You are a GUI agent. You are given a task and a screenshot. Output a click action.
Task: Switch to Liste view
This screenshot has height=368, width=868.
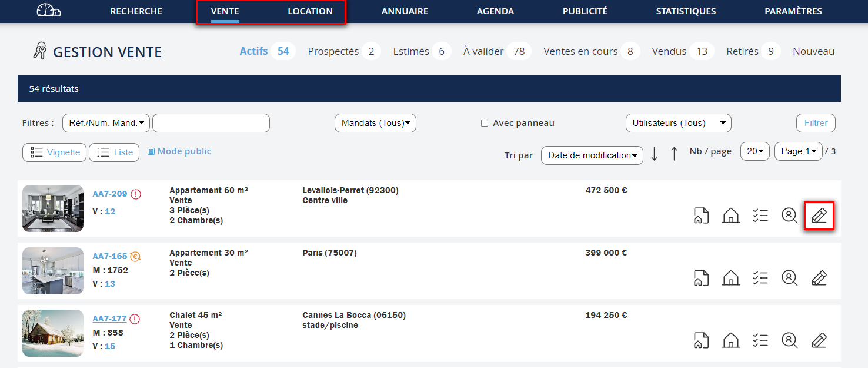(x=114, y=152)
